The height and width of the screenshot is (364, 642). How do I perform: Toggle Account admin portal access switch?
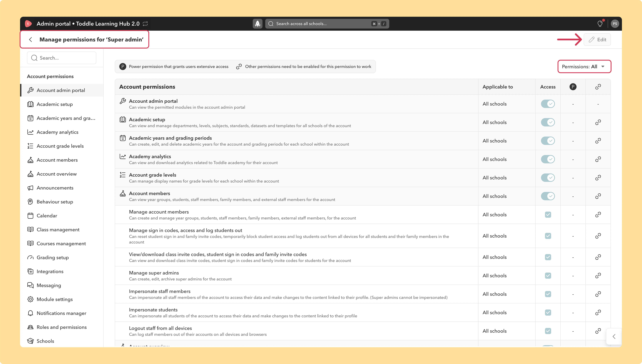(x=548, y=104)
